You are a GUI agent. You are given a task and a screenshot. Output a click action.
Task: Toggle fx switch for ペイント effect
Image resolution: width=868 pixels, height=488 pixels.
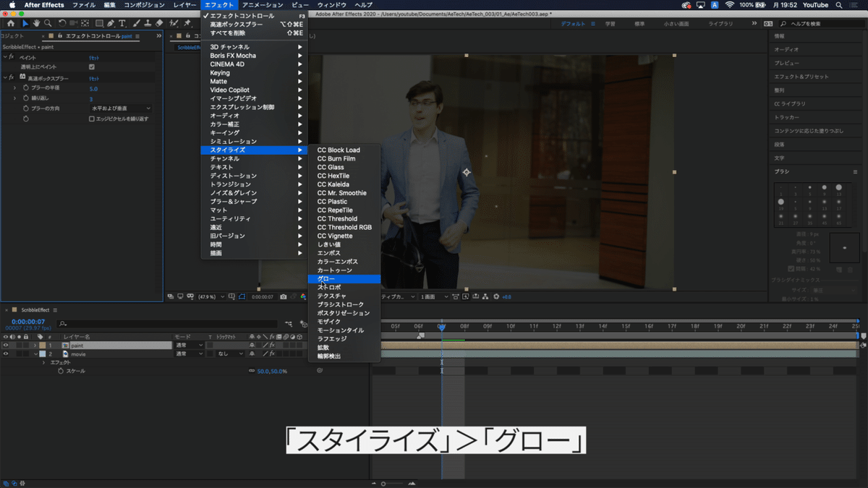(12, 56)
